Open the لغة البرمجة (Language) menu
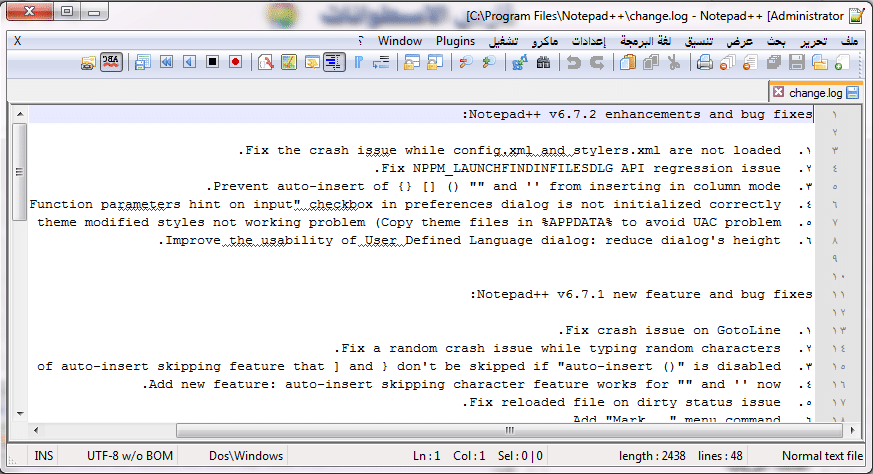The height and width of the screenshot is (474, 873). click(646, 41)
